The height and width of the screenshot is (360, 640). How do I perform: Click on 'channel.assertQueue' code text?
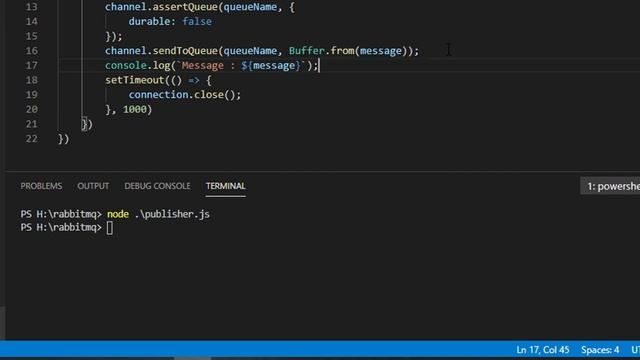[161, 7]
